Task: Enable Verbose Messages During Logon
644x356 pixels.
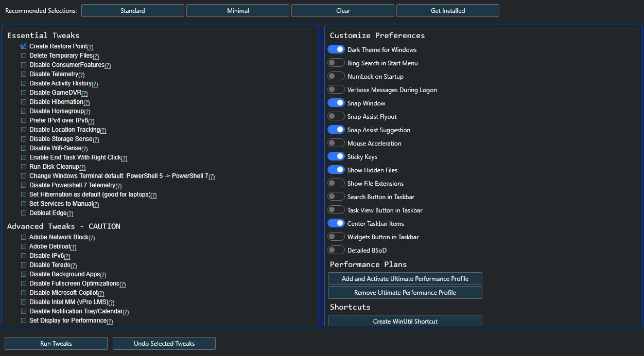Action: [336, 90]
